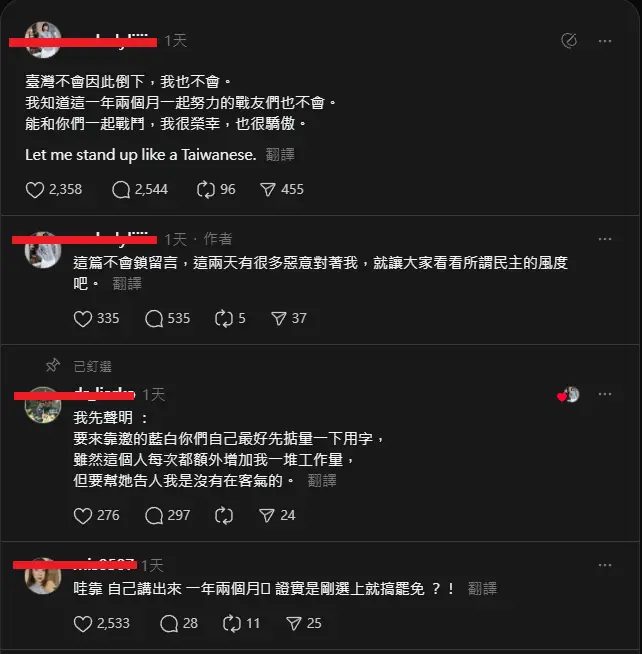
Task: Open more options menu on main post
Action: click(x=605, y=41)
